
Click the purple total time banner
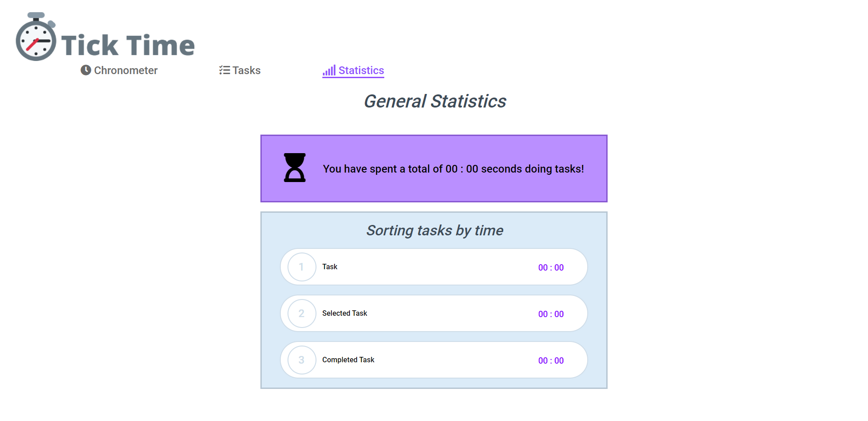[x=434, y=168]
